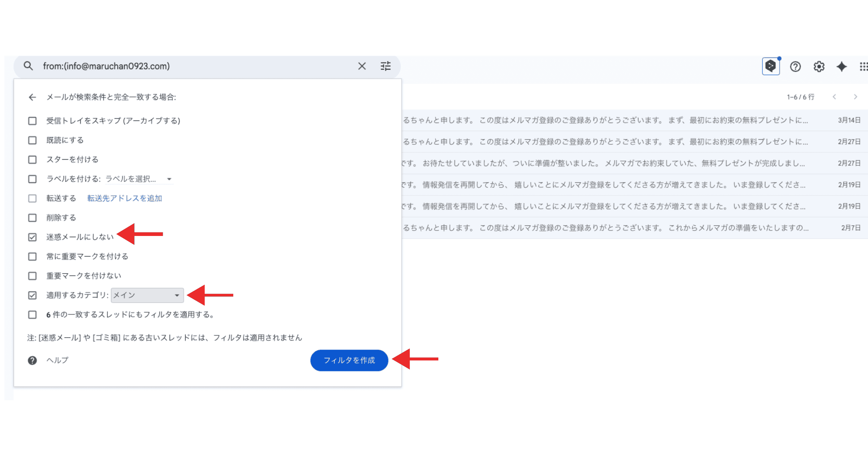Tick the スターを付ける checkbox
This screenshot has width=868, height=456.
tap(33, 160)
